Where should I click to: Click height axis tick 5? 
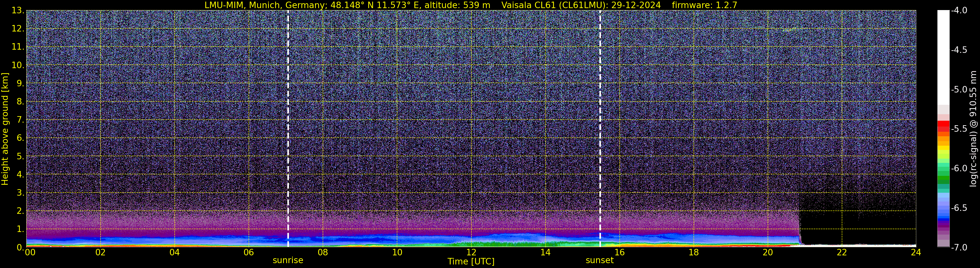[x=20, y=156]
